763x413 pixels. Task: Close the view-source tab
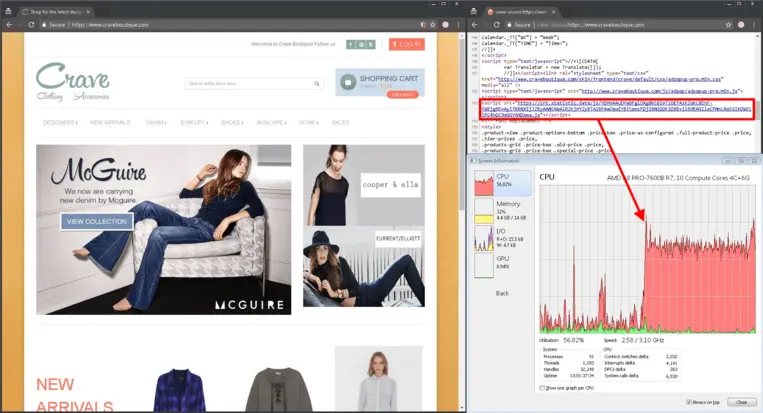[x=553, y=12]
